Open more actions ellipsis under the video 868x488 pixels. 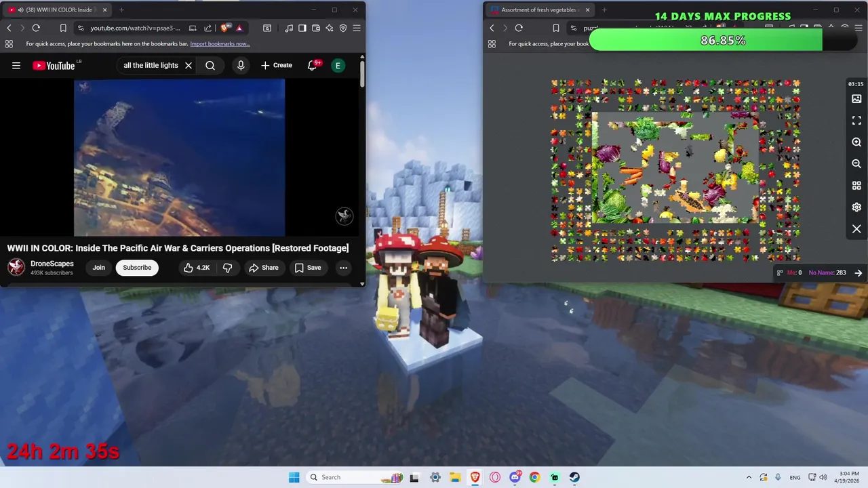click(344, 268)
